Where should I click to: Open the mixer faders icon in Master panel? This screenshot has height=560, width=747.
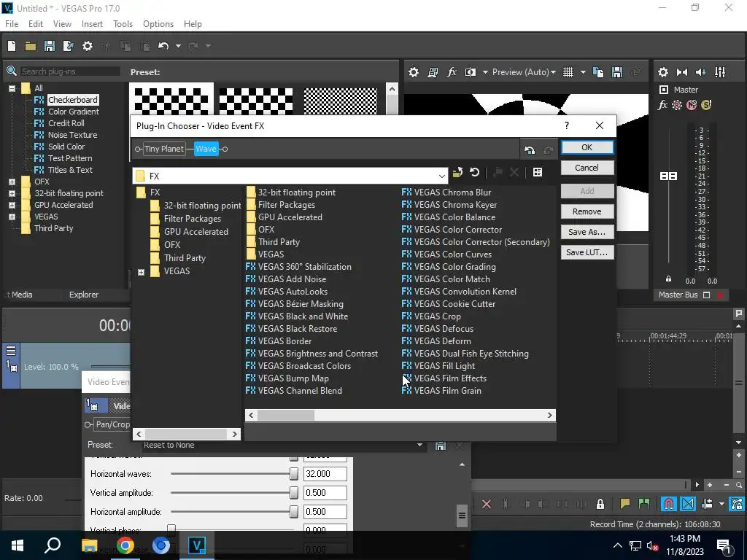pos(720,72)
